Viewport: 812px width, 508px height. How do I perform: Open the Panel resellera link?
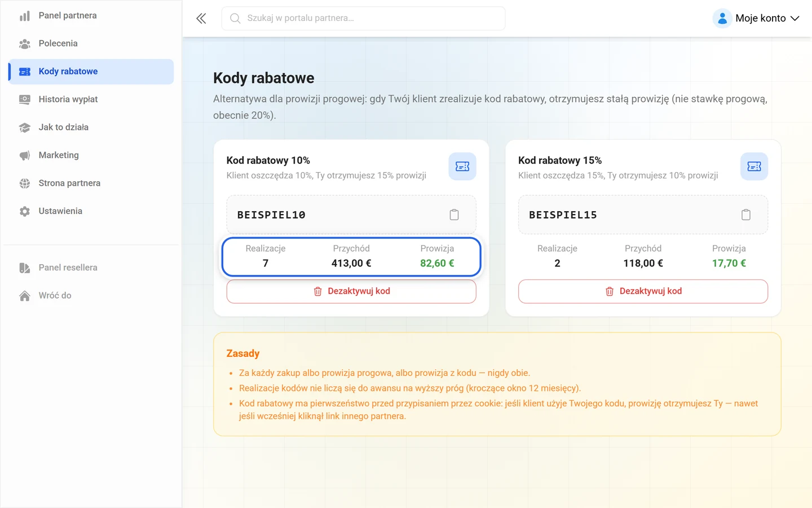91,268
